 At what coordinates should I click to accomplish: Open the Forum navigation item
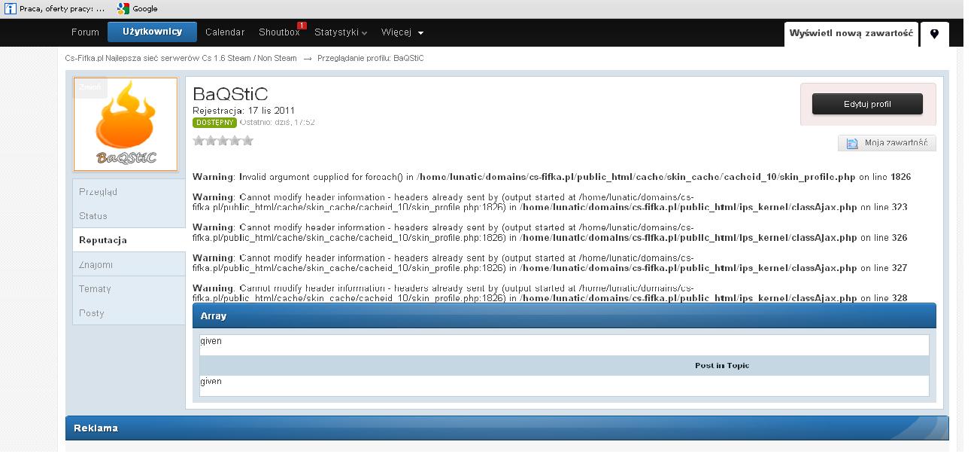(x=85, y=32)
